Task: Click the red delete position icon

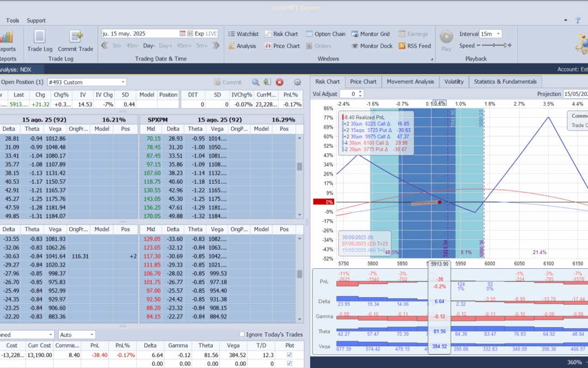Action: (279, 82)
